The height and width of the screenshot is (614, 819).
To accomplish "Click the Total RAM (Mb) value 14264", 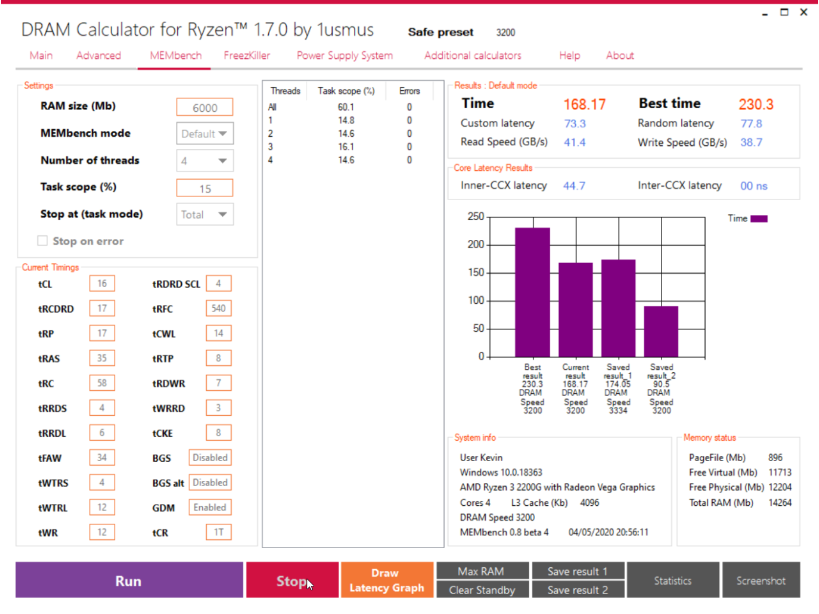I will pyautogui.click(x=780, y=503).
